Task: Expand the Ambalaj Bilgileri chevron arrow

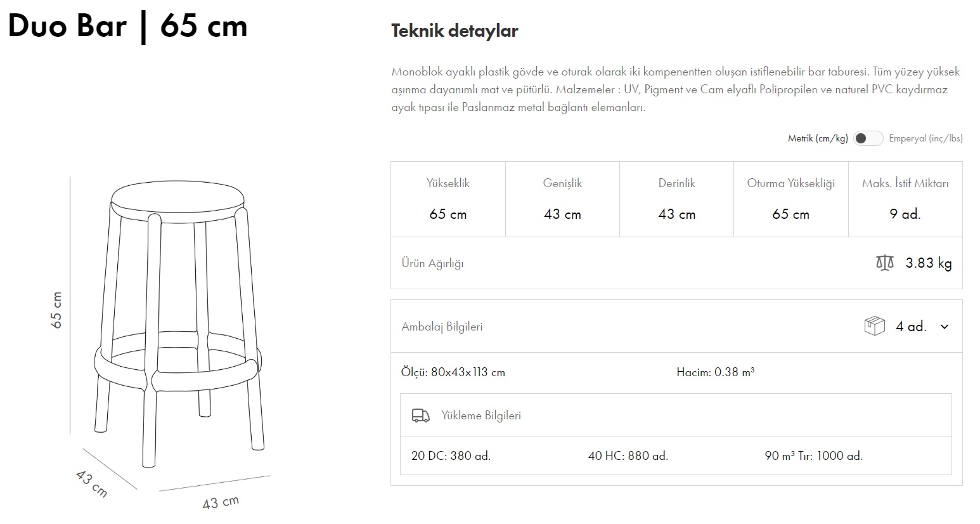Action: 945,327
